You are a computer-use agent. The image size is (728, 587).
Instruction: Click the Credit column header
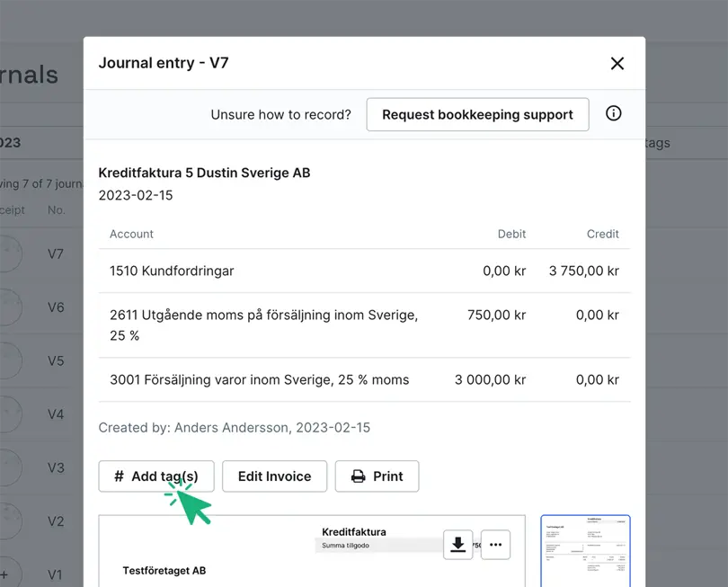603,234
